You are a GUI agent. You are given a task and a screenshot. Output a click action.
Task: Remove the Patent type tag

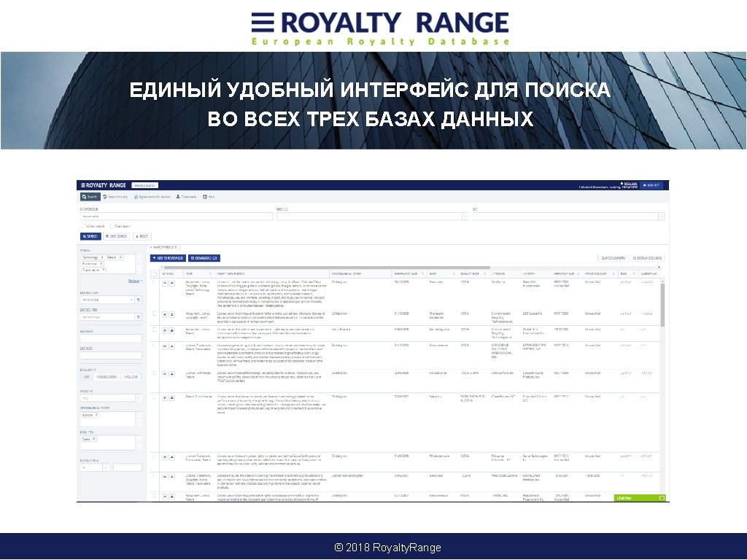(x=120, y=257)
